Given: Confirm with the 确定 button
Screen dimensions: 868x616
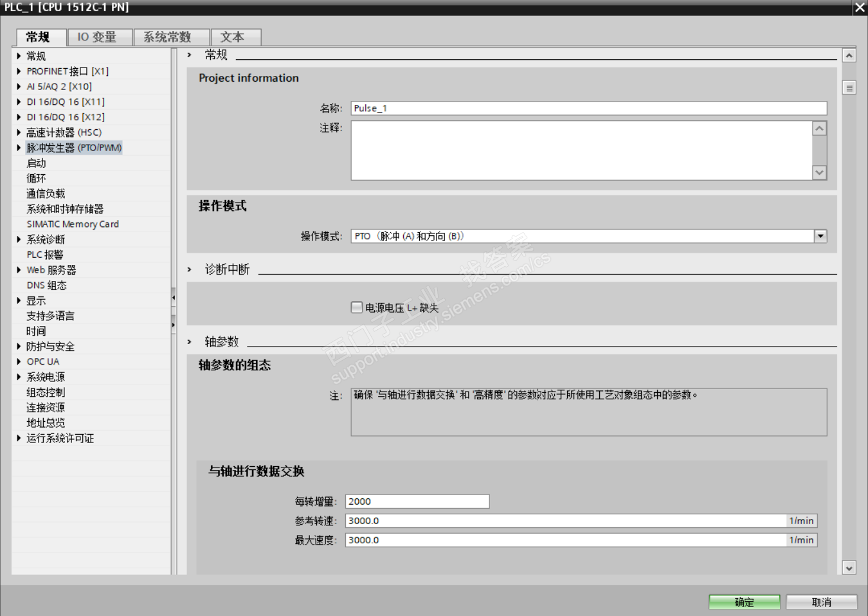Looking at the screenshot, I should coord(745,602).
